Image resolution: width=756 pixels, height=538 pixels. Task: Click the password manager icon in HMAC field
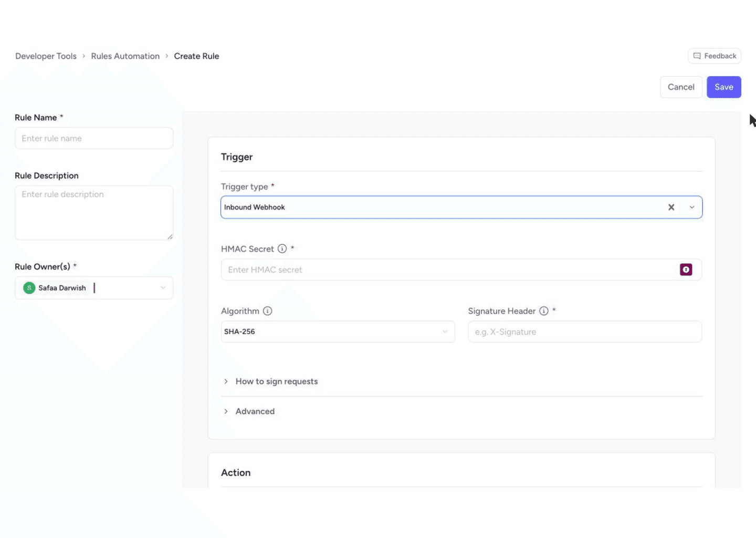click(x=686, y=270)
